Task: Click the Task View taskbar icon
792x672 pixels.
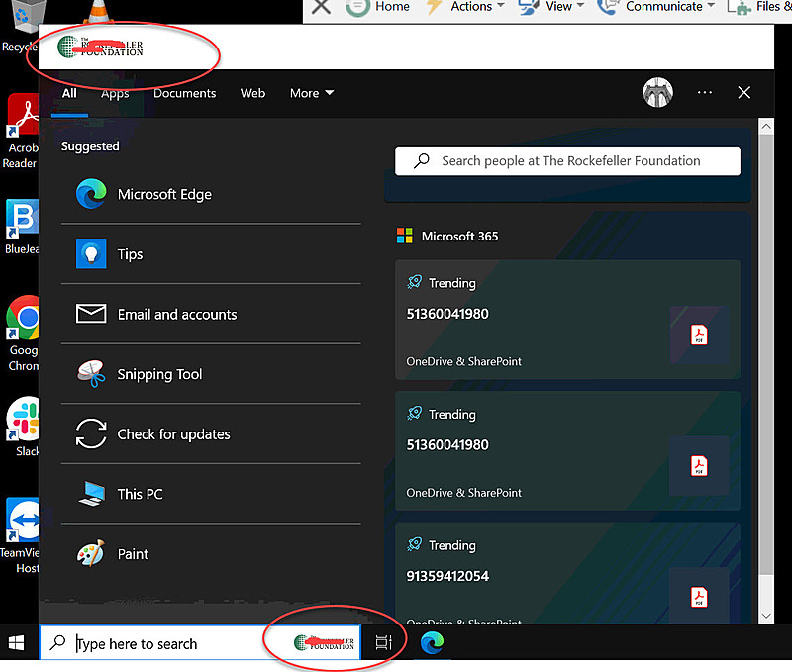Action: point(384,641)
